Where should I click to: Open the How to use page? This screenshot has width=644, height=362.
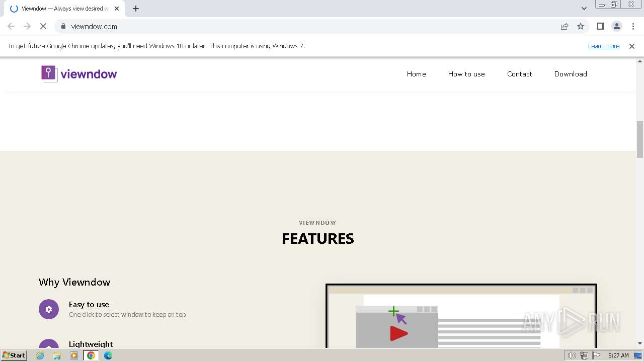pyautogui.click(x=466, y=74)
